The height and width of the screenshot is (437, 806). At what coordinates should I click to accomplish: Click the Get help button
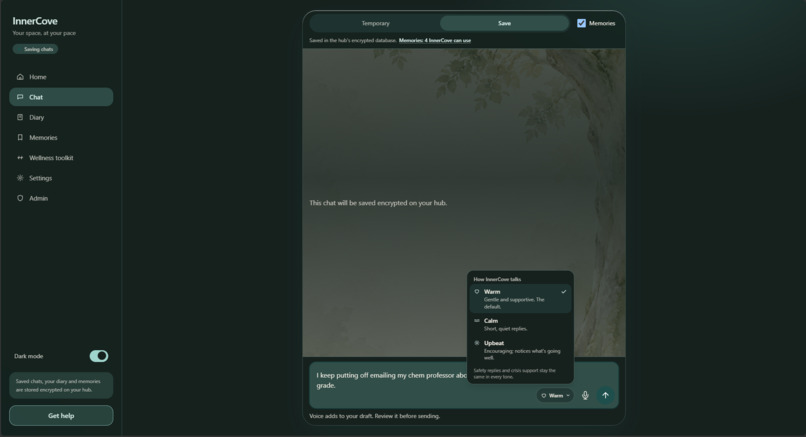pyautogui.click(x=61, y=415)
